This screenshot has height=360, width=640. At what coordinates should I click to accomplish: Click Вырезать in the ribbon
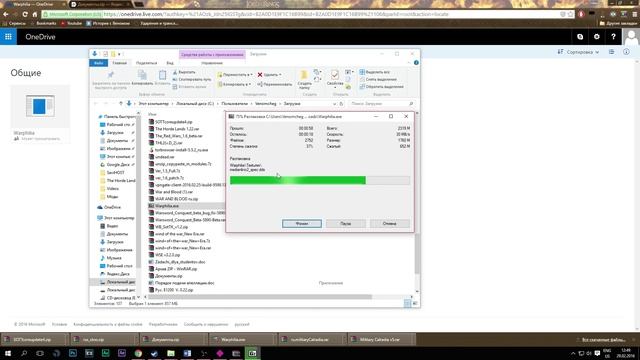[184, 72]
